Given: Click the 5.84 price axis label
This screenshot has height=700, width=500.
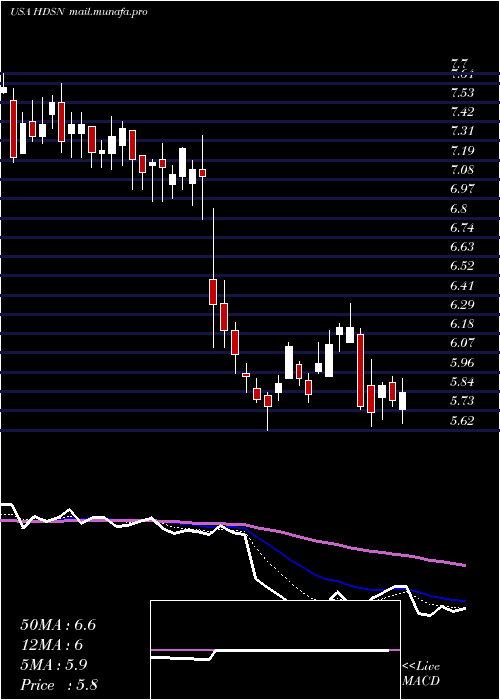Looking at the screenshot, I should [x=462, y=382].
